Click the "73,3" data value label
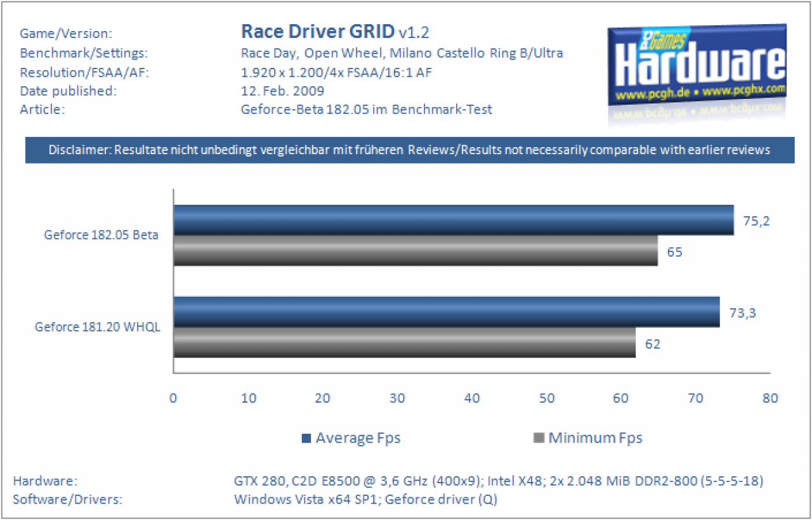The width and height of the screenshot is (812, 520). 742,312
